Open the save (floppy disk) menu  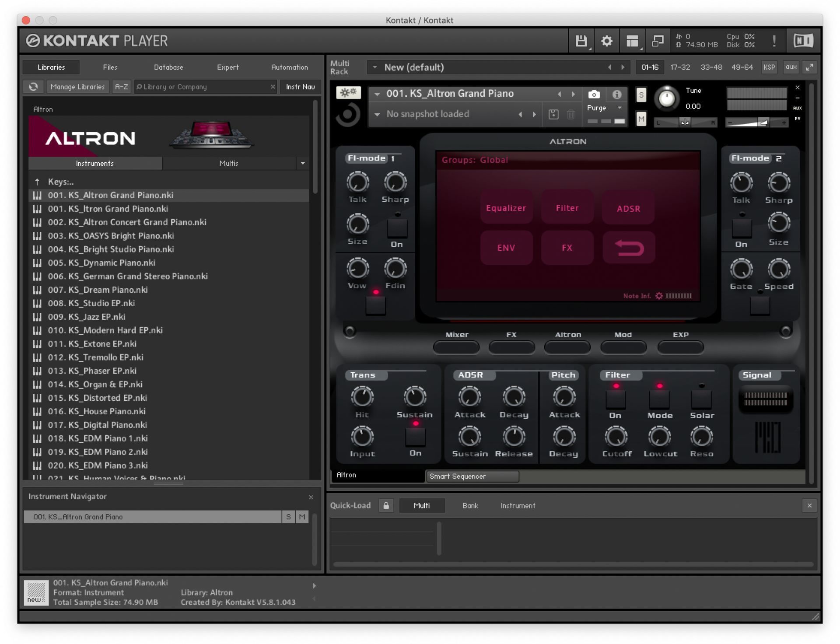pos(581,41)
